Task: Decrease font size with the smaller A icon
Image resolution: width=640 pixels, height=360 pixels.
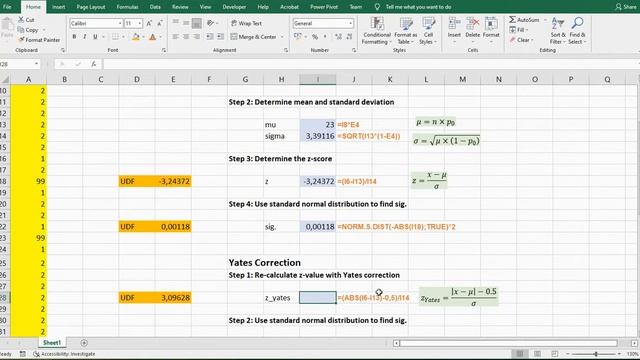Action: coord(160,24)
